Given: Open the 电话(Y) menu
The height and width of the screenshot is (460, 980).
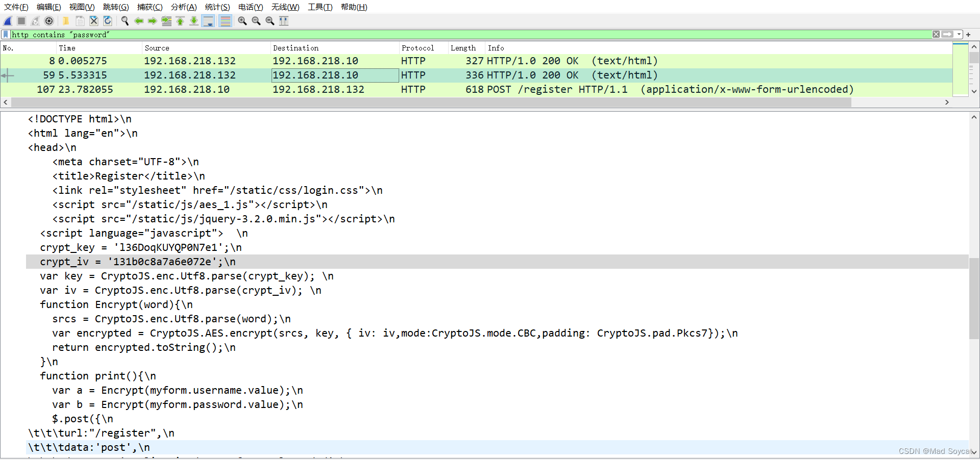Looking at the screenshot, I should tap(251, 7).
